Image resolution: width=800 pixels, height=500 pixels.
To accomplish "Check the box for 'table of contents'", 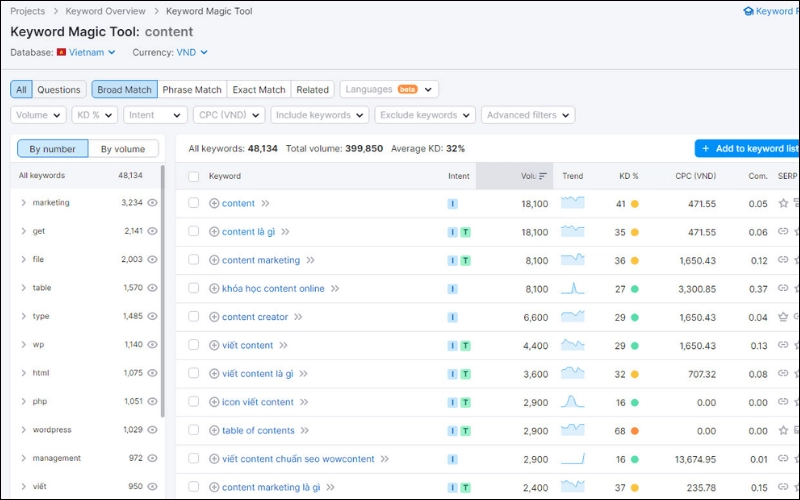I will click(x=193, y=430).
